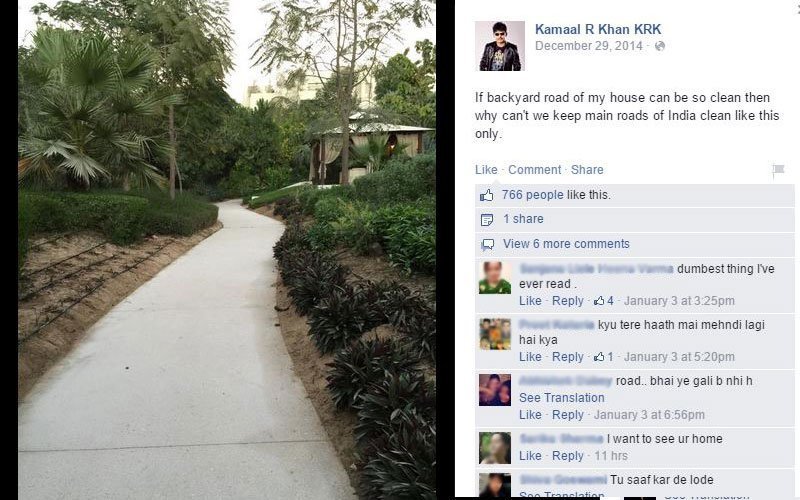
Task: Click the Share link under the post
Action: pyautogui.click(x=587, y=169)
